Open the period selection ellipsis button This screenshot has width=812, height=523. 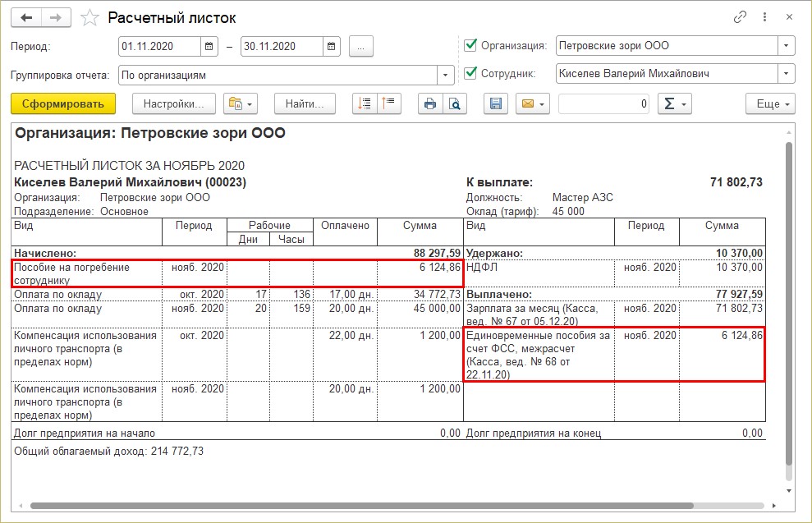(x=361, y=46)
